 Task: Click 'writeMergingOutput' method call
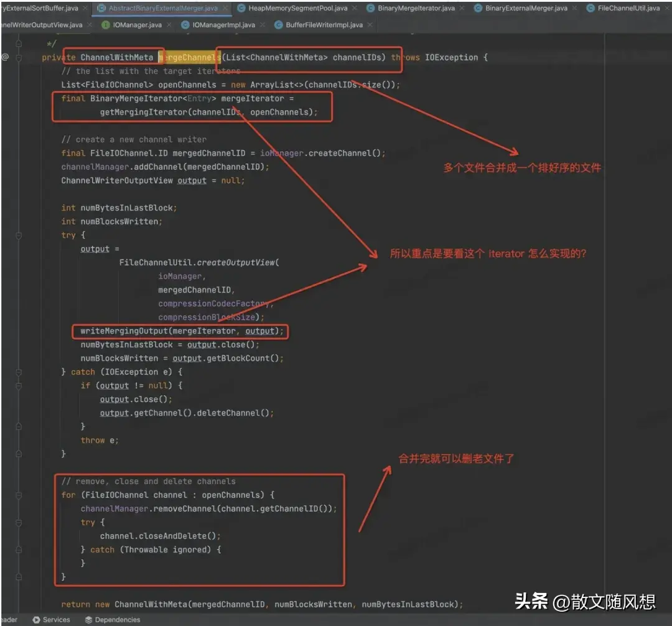pos(124,331)
